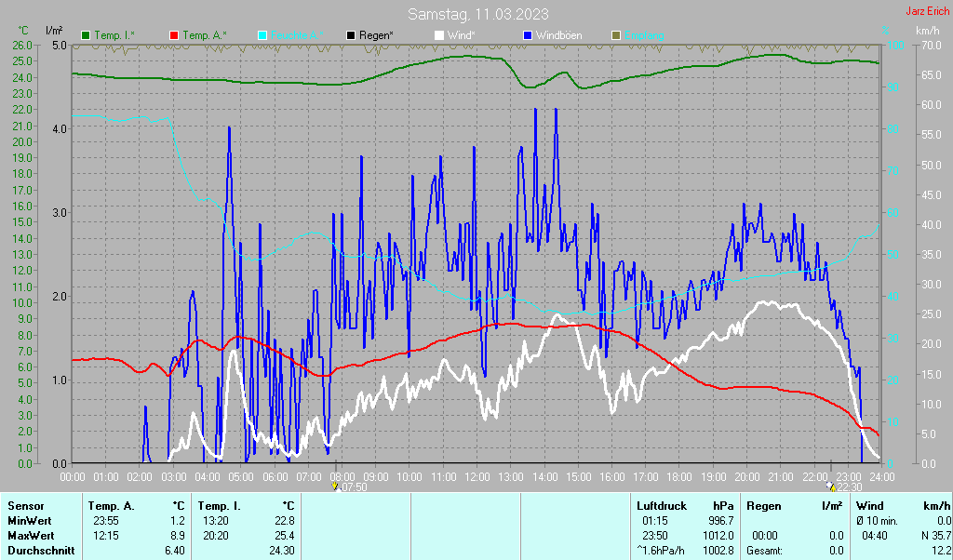Toggle the black Regen legend square
953x560 pixels.
[351, 35]
